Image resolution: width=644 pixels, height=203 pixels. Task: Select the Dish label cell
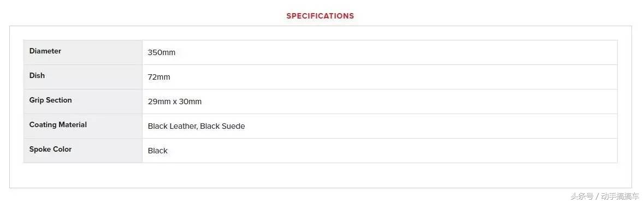[x=83, y=77]
